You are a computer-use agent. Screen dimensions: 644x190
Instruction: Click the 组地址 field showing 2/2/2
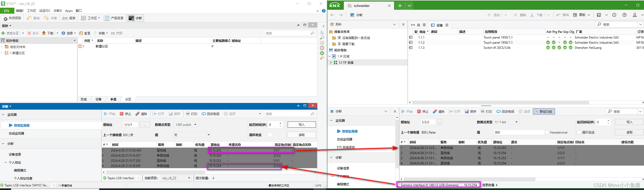click(428, 122)
